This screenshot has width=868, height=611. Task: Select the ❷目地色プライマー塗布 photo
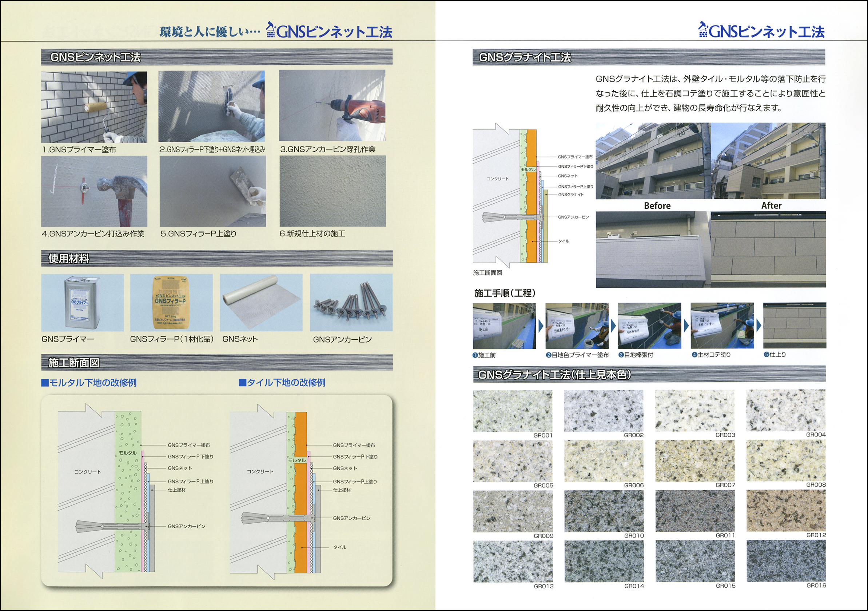(x=577, y=326)
